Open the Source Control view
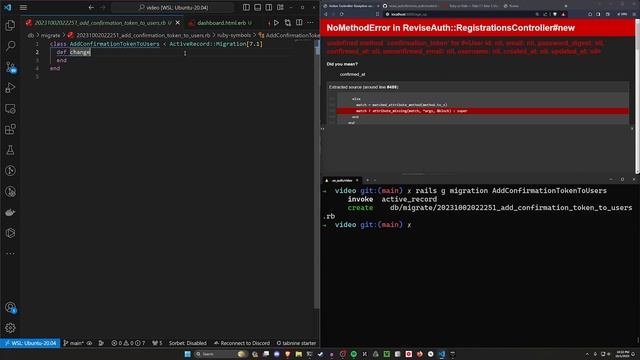The image size is (640, 360). 10,67
